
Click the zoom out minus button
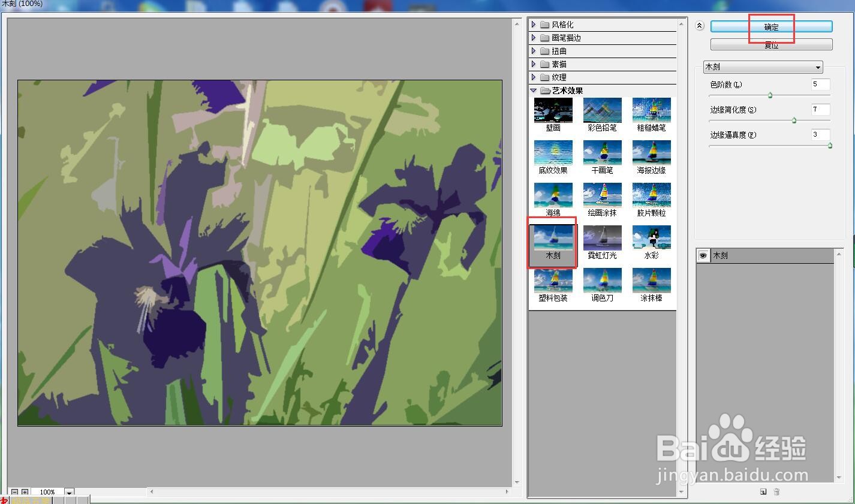[15, 492]
